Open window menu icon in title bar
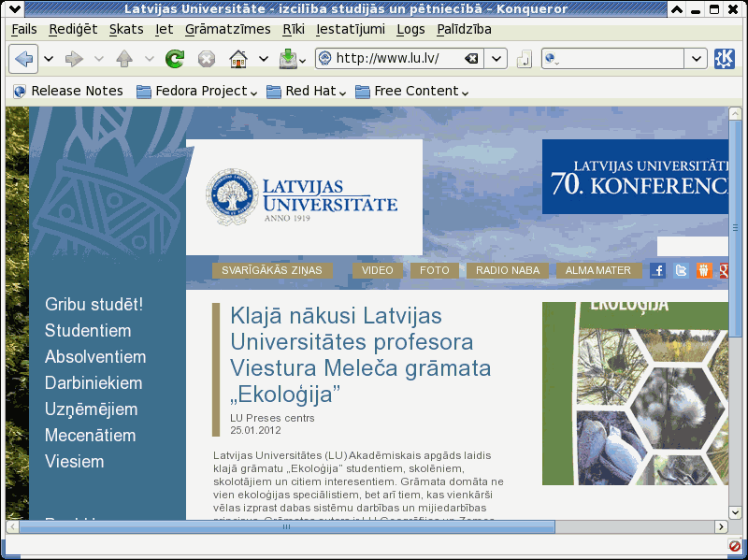 (15, 8)
